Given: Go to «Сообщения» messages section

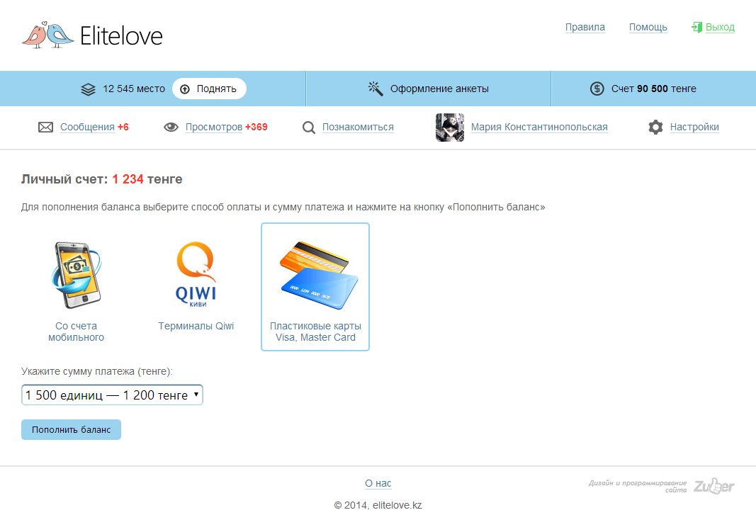Looking at the screenshot, I should click(87, 128).
